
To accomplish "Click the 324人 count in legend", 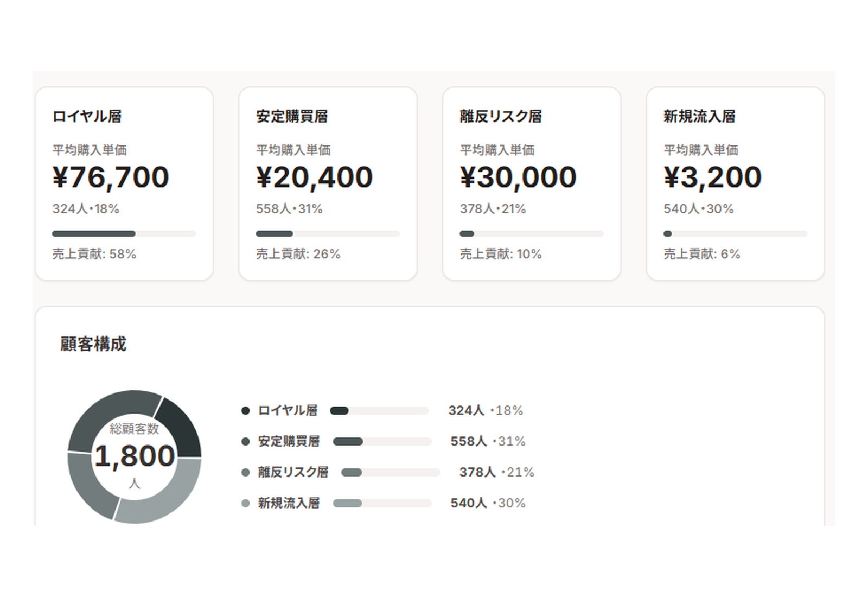I will click(466, 411).
